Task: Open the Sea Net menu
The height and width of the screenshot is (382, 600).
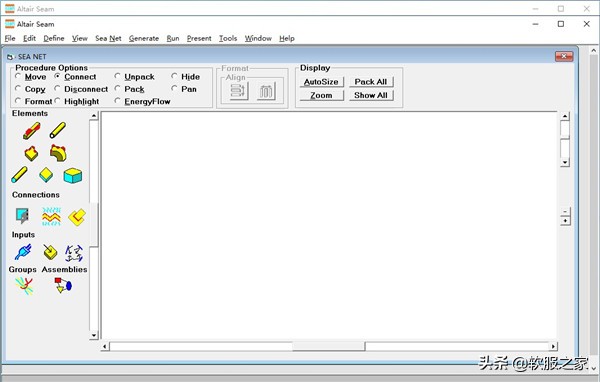Action: (x=108, y=38)
